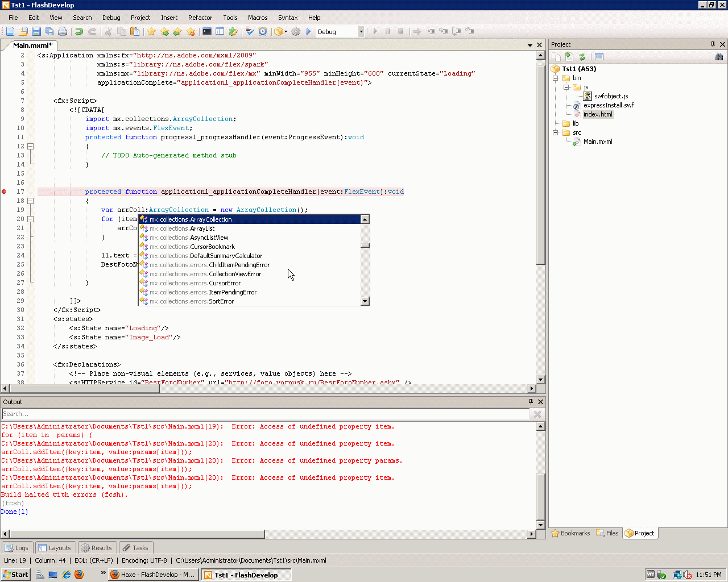
Task: Open index.html in the Project tree
Action: click(x=598, y=114)
